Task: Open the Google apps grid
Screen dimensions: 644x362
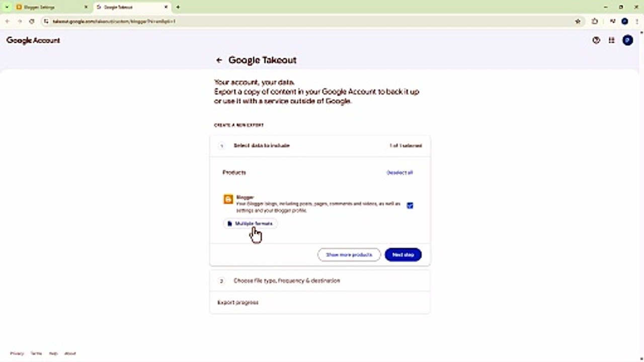Action: coord(612,40)
